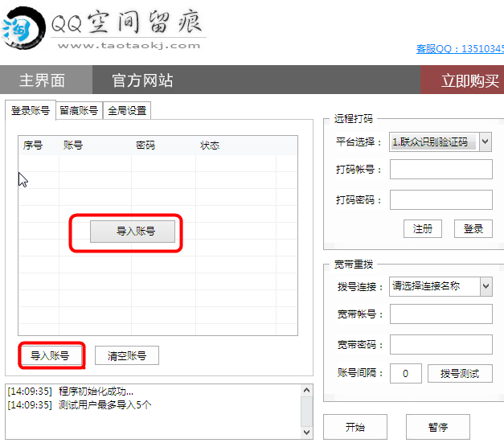Image resolution: width=504 pixels, height=443 pixels.
Task: Click the 客服QQ contact link
Action: click(461, 49)
